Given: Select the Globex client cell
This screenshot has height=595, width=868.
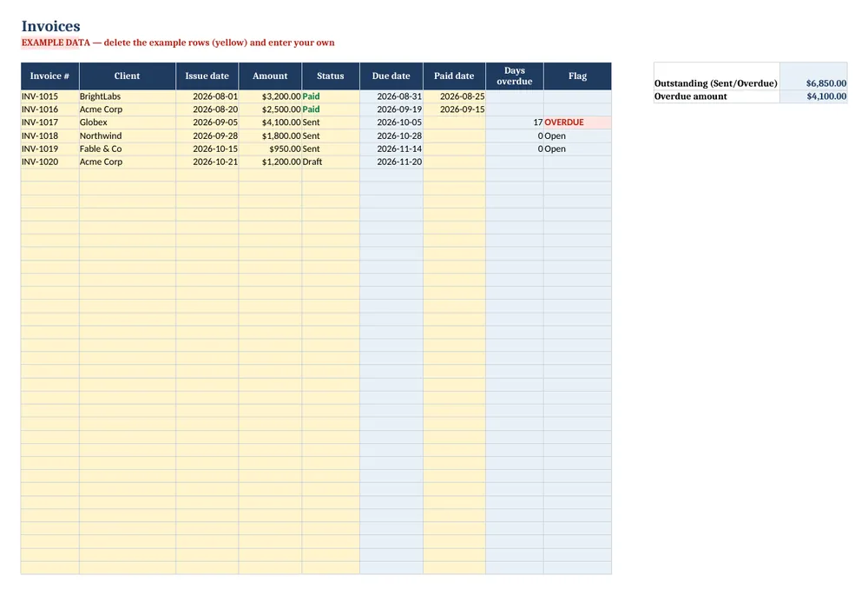Looking at the screenshot, I should [128, 122].
